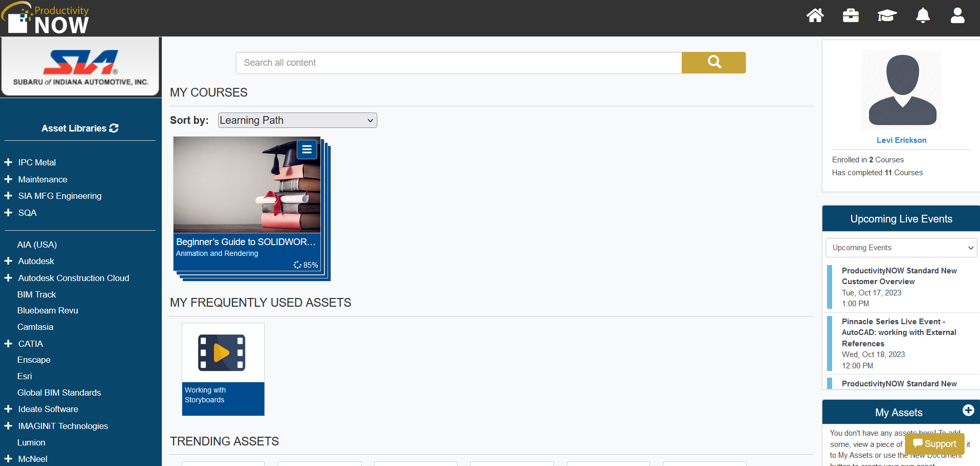980x466 pixels.
Task: Expand IMAGINiT Technologies in sidebar
Action: (8, 426)
